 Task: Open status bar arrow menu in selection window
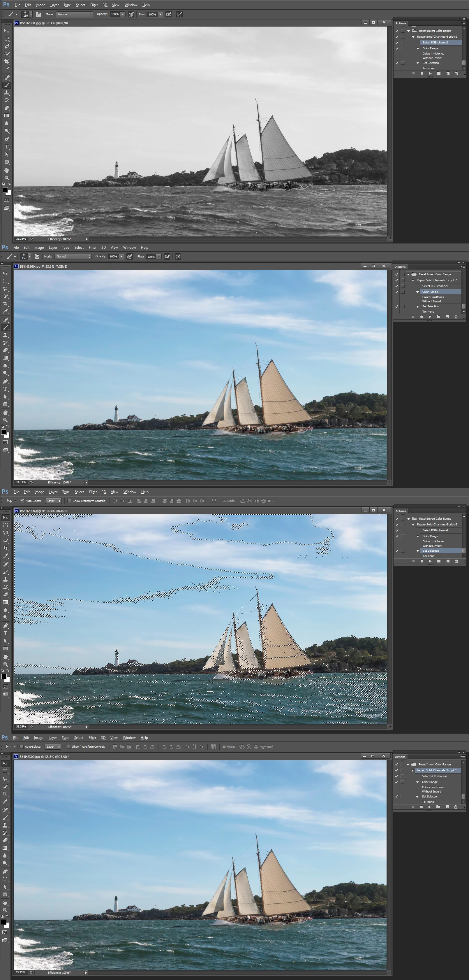(87, 726)
